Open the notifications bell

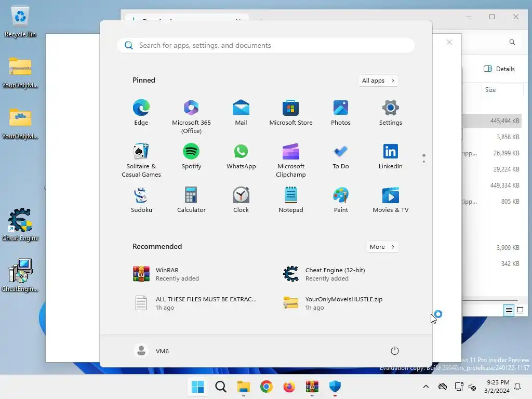pos(517,387)
